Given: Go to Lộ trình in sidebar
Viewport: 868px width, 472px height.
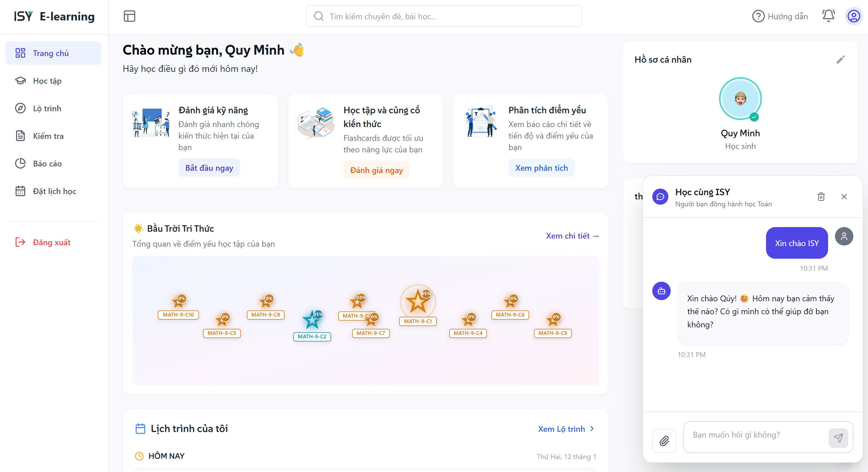Looking at the screenshot, I should [47, 109].
